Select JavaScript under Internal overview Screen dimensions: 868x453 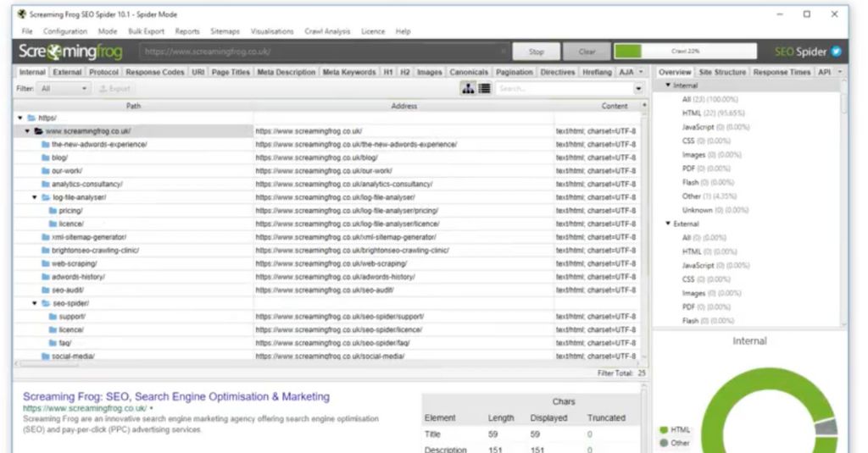coord(715,127)
